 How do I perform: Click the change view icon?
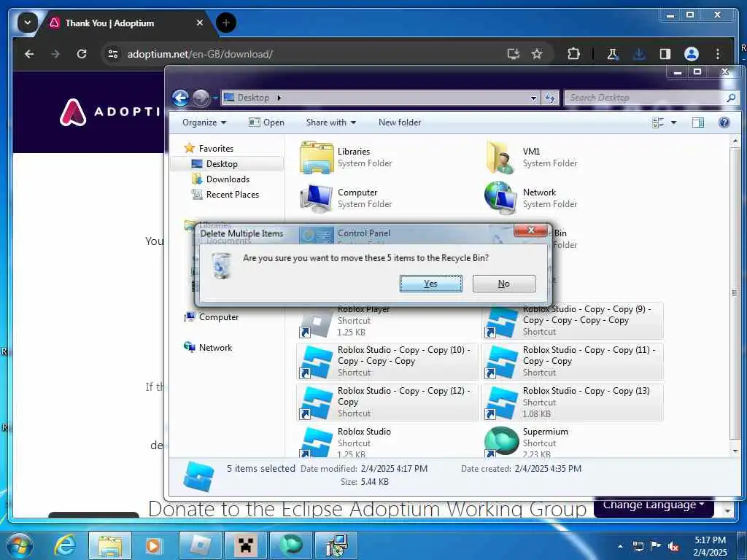(x=658, y=122)
